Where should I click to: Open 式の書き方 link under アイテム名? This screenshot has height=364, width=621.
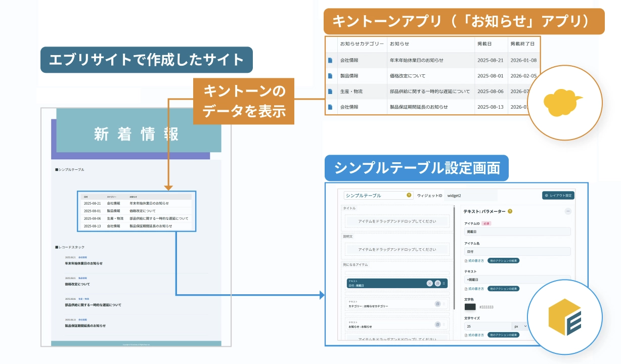pyautogui.click(x=474, y=261)
